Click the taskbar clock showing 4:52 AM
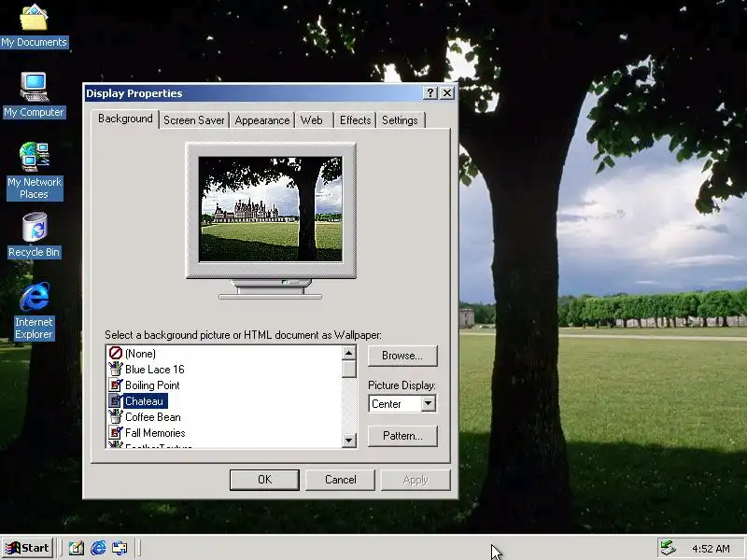The height and width of the screenshot is (560, 747). click(711, 549)
